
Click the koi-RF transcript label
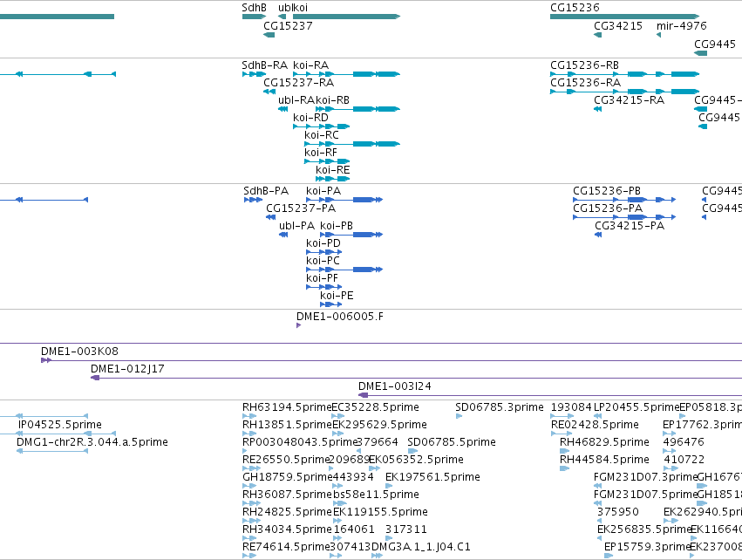click(x=321, y=153)
